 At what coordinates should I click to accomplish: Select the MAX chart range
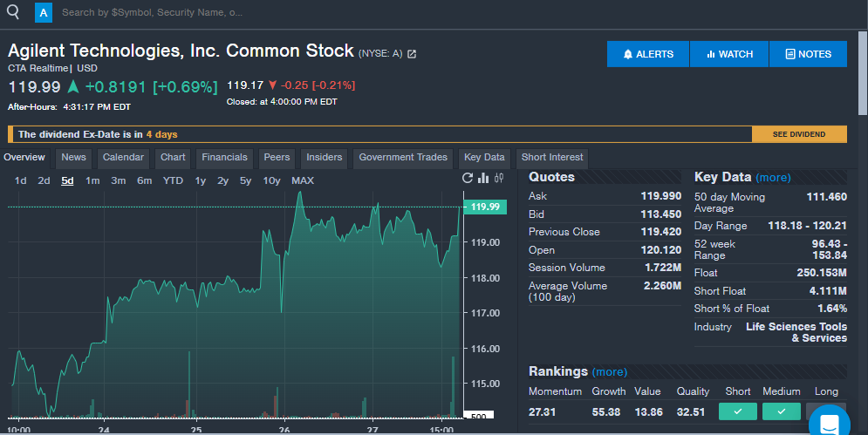(x=303, y=181)
